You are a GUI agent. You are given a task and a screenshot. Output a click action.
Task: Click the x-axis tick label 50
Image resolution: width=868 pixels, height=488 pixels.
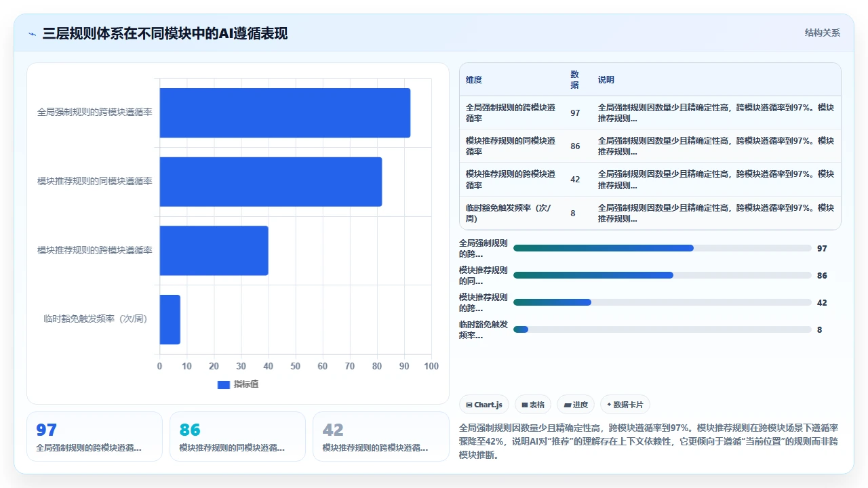(x=296, y=366)
